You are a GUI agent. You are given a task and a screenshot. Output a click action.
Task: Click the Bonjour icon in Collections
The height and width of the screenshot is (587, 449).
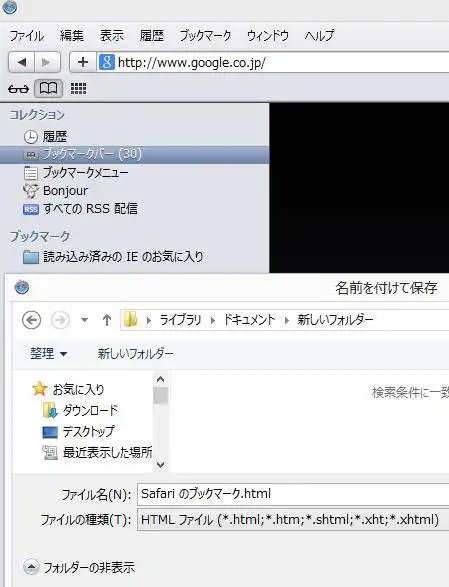(30, 191)
